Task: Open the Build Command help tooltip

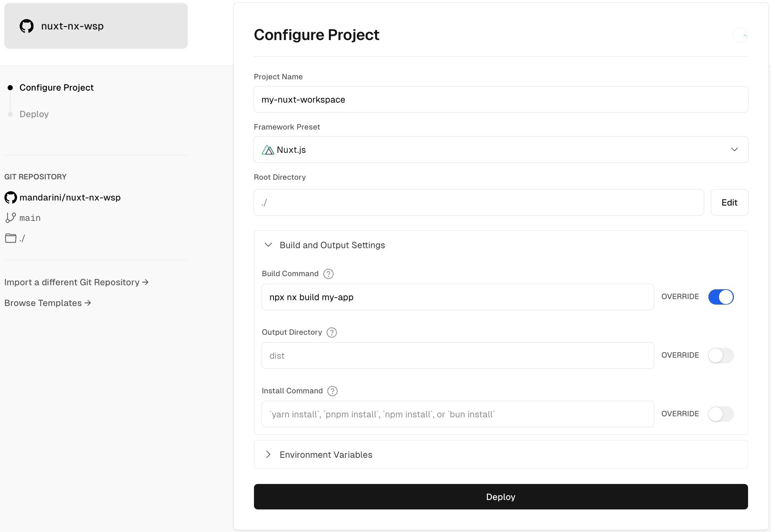Action: [328, 274]
